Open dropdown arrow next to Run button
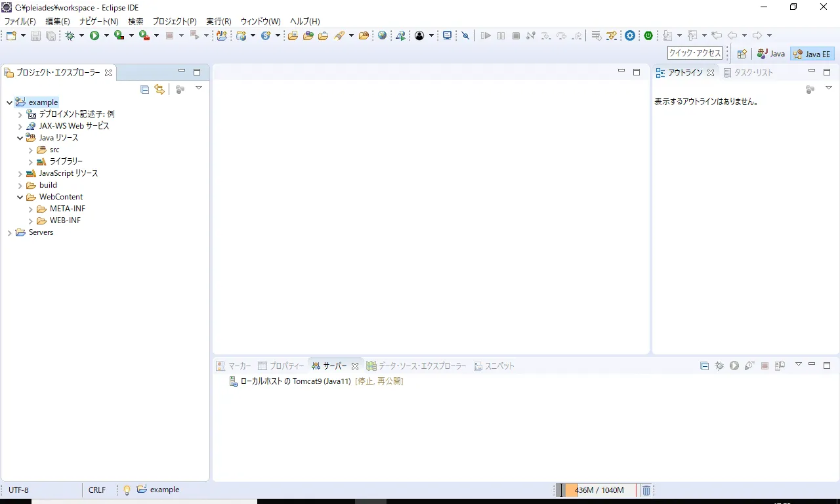 [x=106, y=35]
